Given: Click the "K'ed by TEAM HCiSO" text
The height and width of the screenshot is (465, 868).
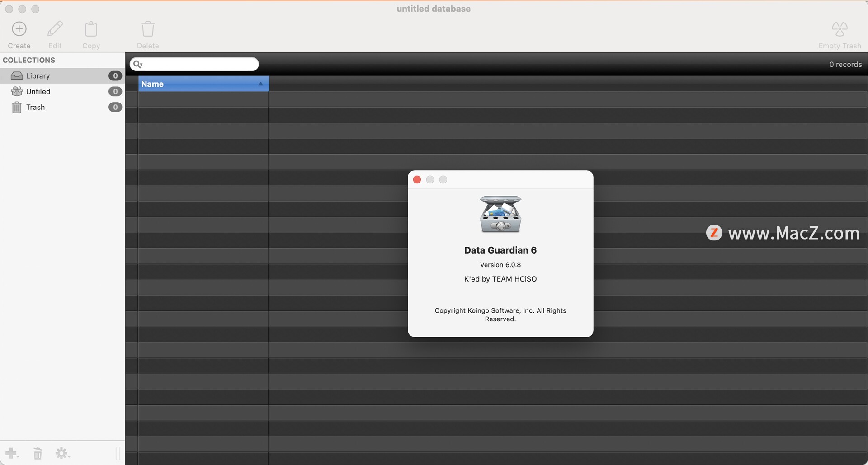Looking at the screenshot, I should 500,279.
